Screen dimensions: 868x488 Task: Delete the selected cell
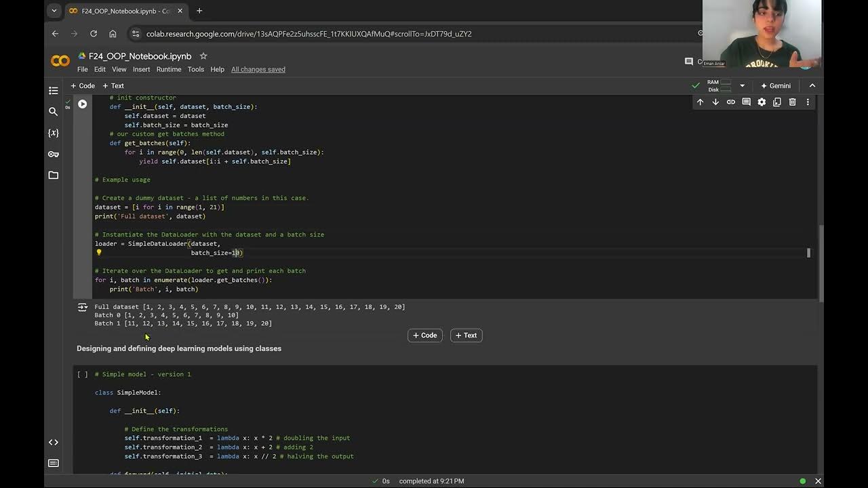[x=792, y=102]
